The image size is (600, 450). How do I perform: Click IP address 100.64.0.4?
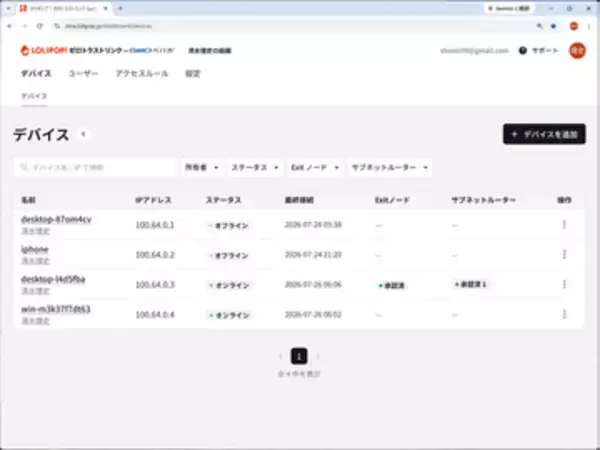(155, 315)
